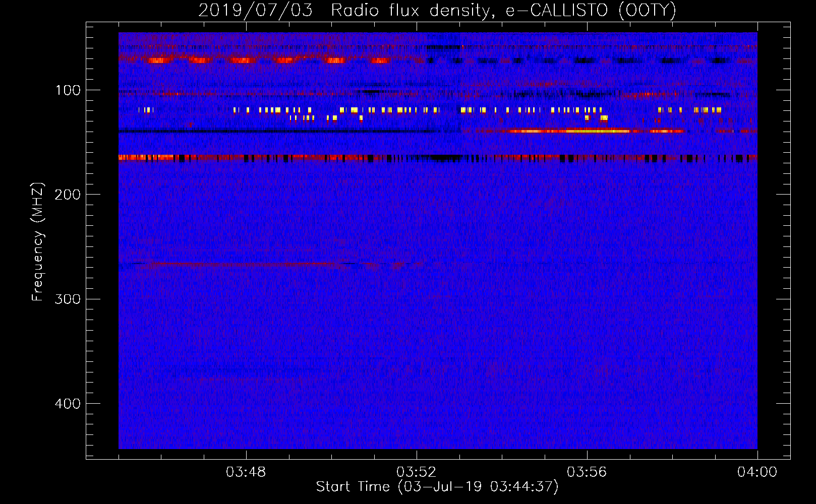Click the 03:56 time tick label

click(x=587, y=472)
